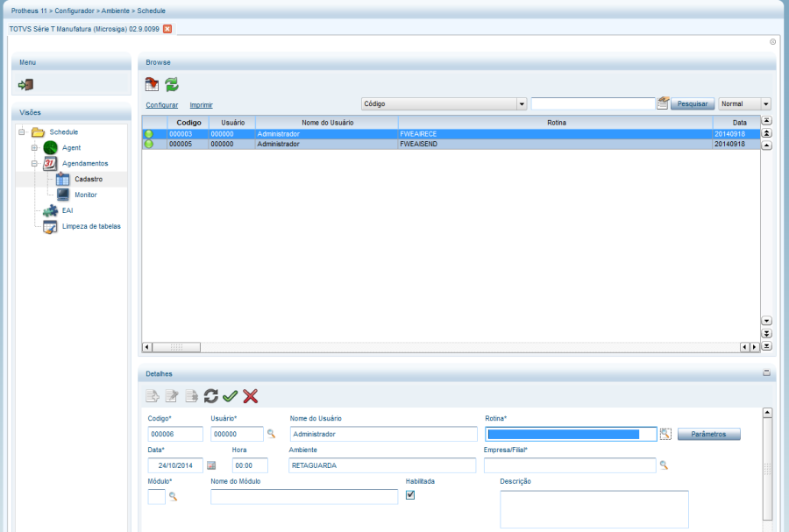
Task: Click the Browse horizontal scrollbar right arrow
Action: (x=754, y=347)
